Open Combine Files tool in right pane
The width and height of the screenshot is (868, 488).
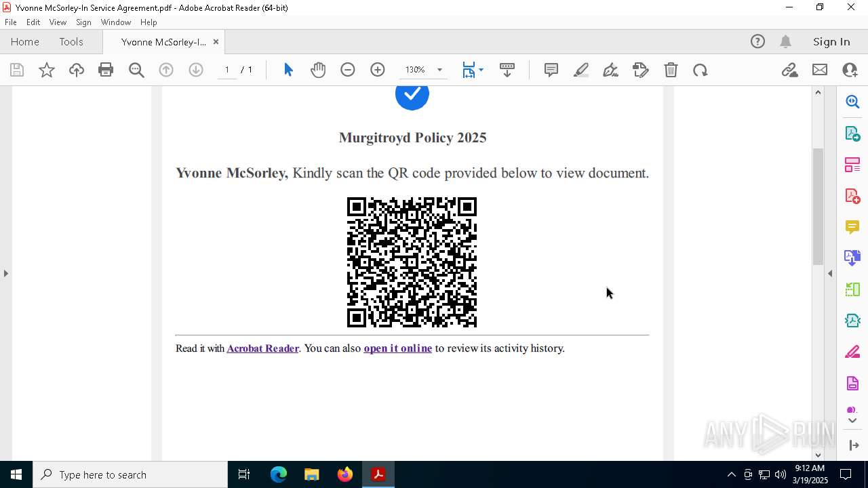point(852,258)
